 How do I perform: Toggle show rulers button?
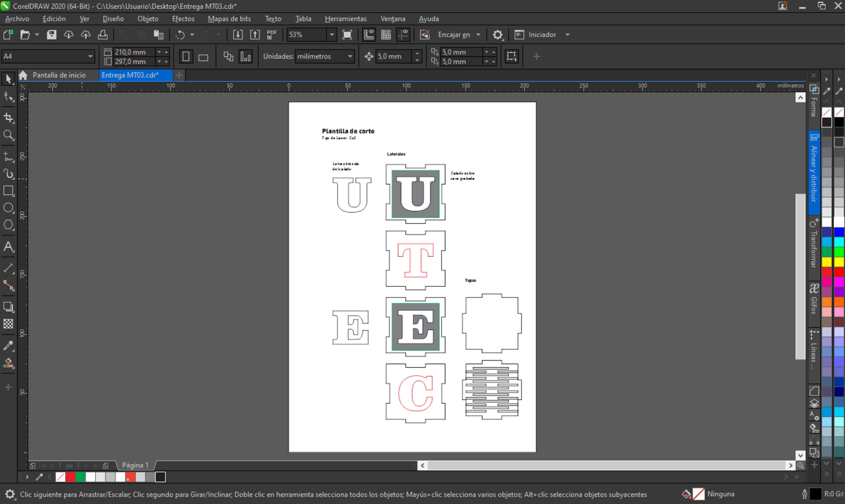(x=369, y=35)
